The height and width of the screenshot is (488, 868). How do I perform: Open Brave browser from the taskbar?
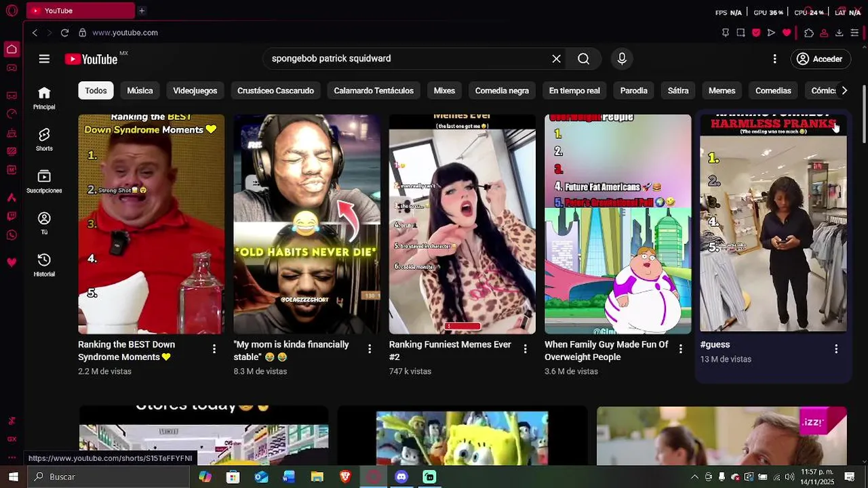point(345,477)
